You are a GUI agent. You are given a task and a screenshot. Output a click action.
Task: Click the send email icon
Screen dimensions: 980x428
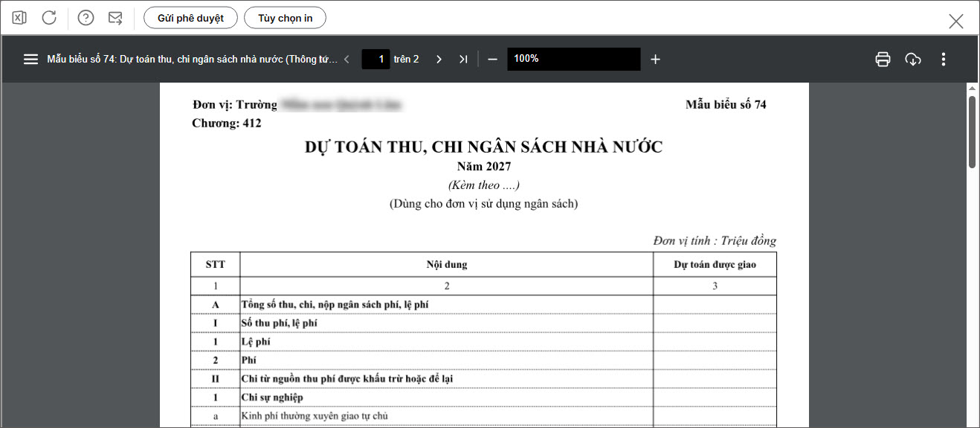(115, 18)
